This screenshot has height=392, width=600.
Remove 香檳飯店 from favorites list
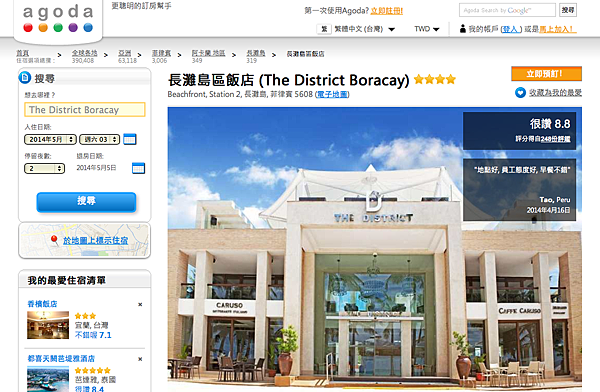(140, 305)
